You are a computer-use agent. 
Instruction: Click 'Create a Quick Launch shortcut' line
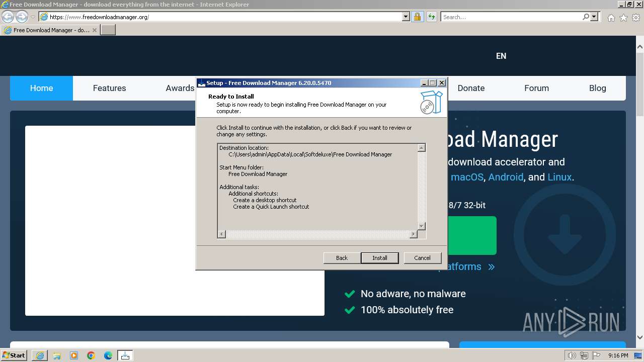[x=271, y=207]
